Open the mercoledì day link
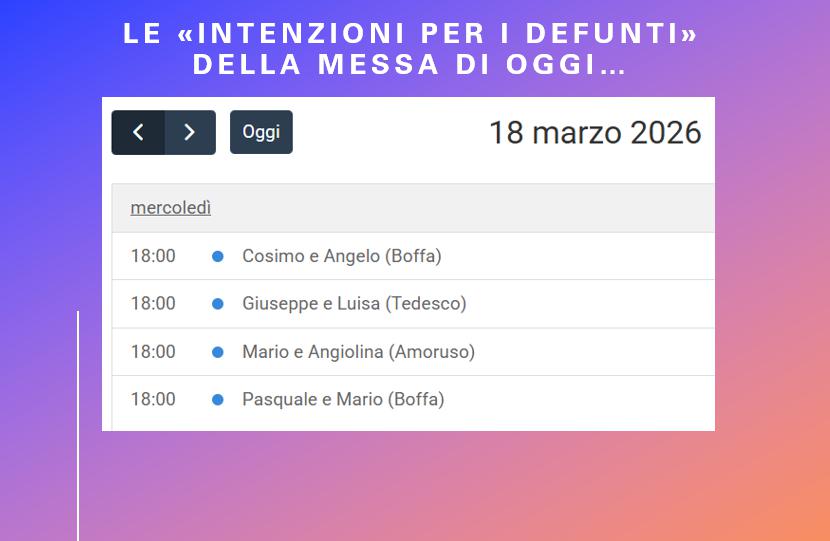830x541 pixels. click(171, 208)
